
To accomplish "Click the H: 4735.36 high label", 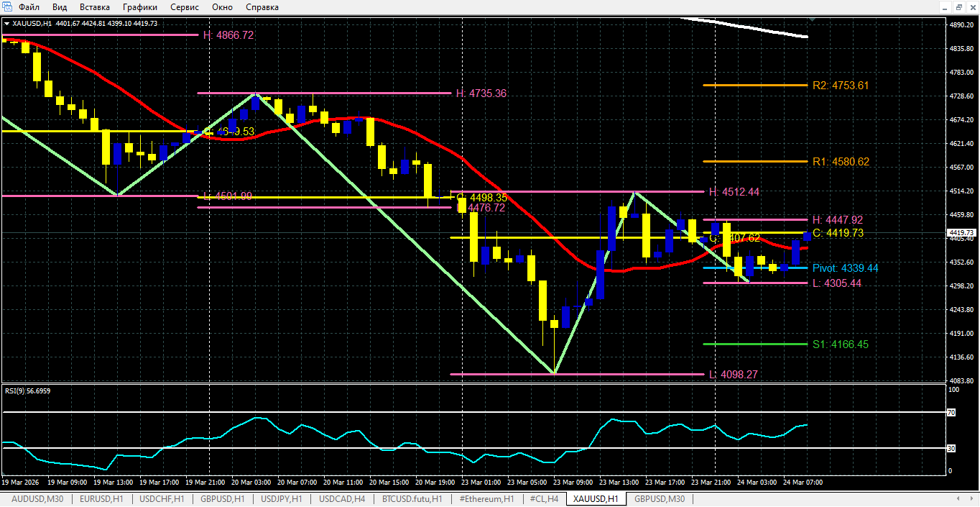I will point(482,93).
